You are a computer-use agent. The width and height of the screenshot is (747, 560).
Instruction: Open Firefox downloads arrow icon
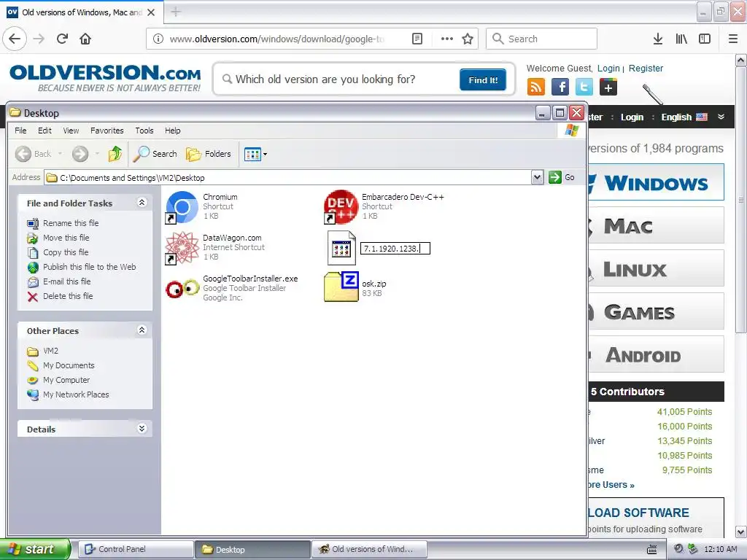pos(657,39)
